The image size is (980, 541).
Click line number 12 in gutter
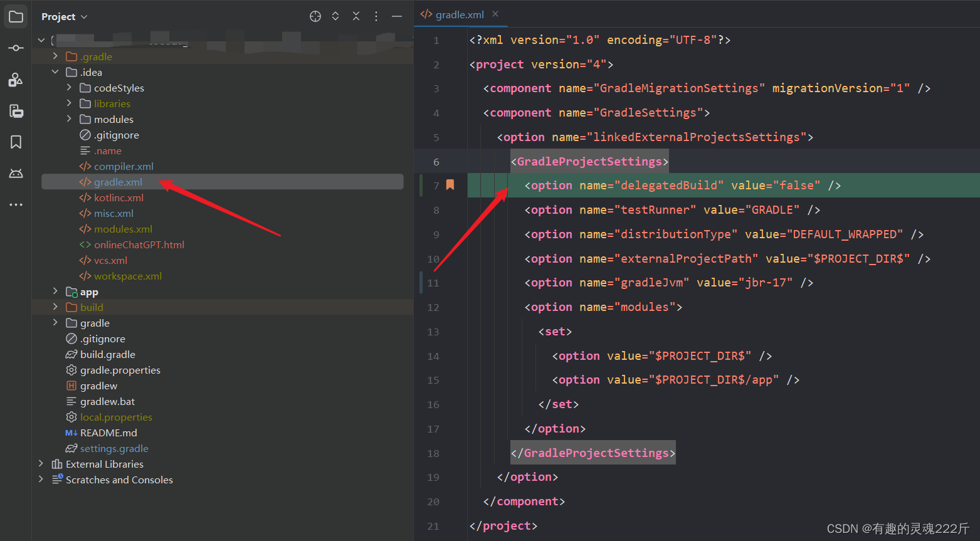click(x=433, y=307)
